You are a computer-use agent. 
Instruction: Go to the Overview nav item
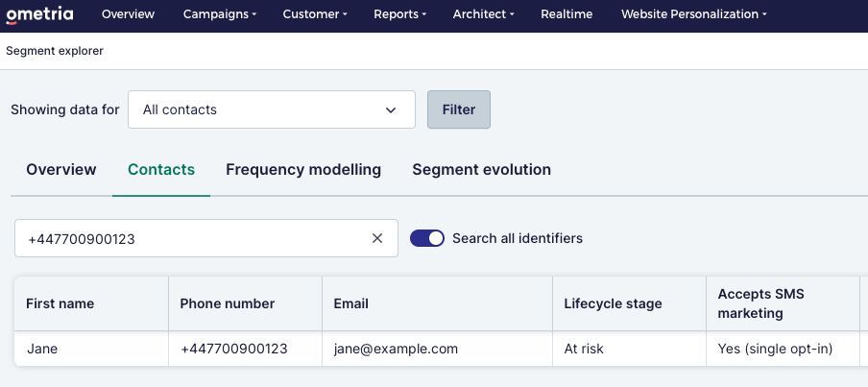click(129, 14)
